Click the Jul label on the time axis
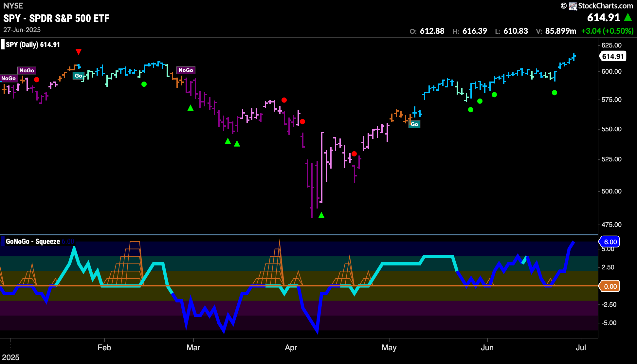The image size is (637, 364). click(x=581, y=347)
